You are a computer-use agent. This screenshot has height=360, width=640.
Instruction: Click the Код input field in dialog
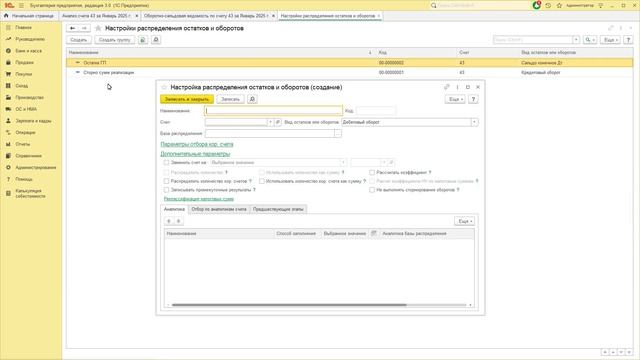[x=376, y=111]
